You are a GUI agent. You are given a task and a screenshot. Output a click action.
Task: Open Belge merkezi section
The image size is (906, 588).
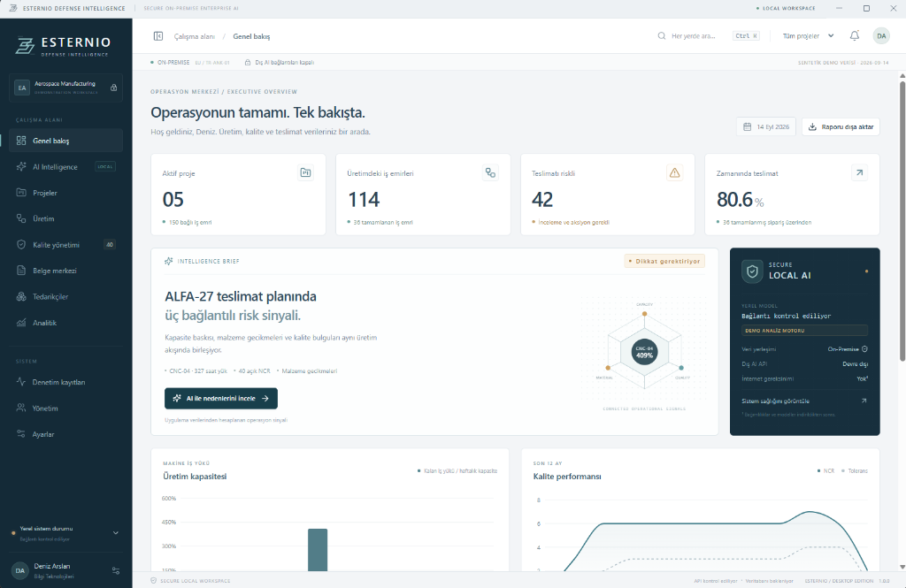[x=65, y=271]
